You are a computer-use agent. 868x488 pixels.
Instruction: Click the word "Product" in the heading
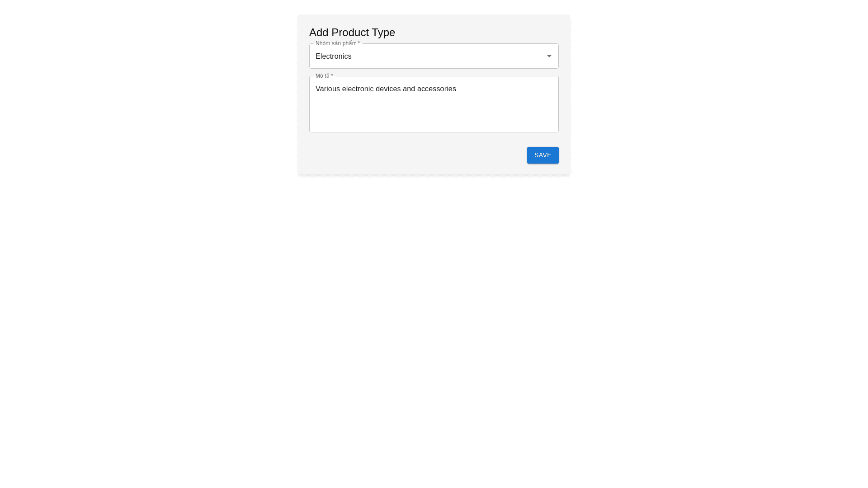tap(350, 33)
